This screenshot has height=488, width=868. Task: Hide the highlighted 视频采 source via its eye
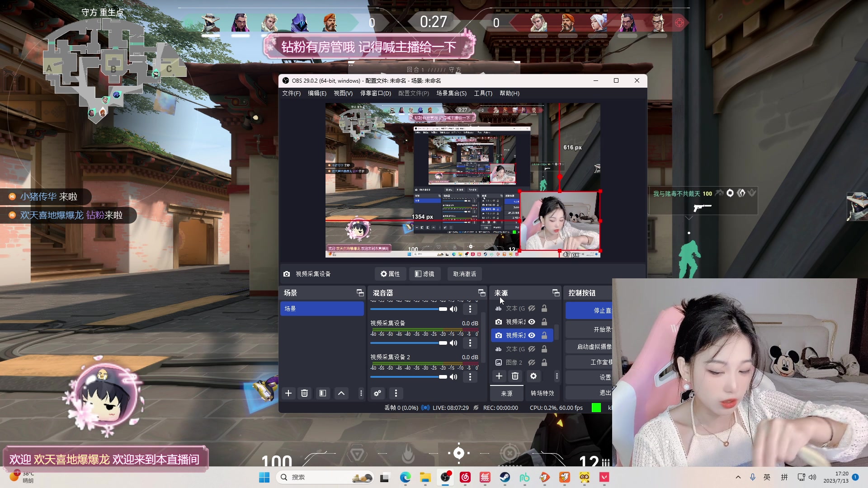coord(532,335)
